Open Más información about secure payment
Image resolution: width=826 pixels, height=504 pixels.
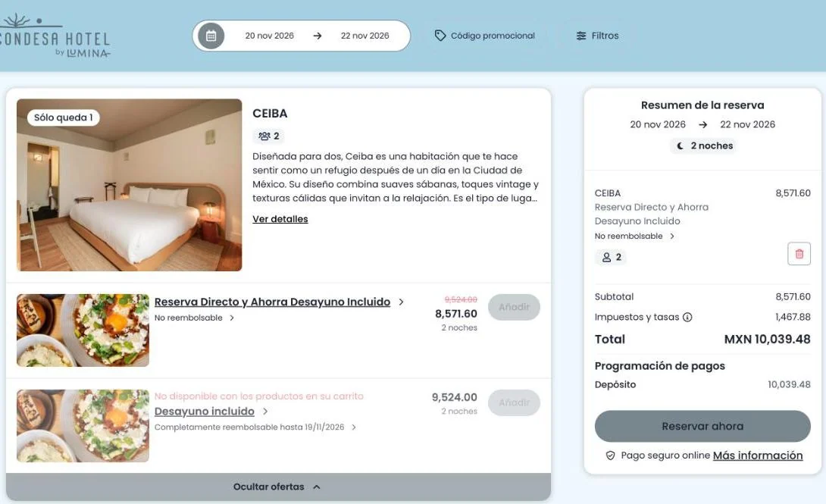click(x=758, y=455)
